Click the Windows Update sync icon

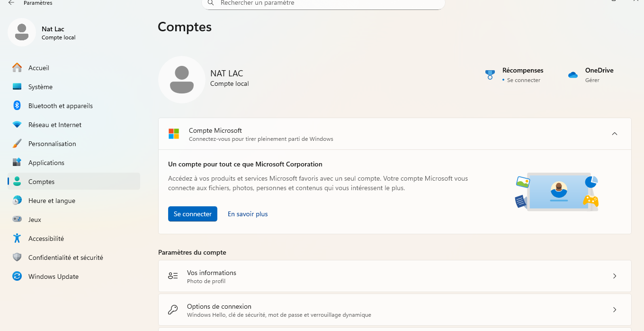[x=17, y=276]
